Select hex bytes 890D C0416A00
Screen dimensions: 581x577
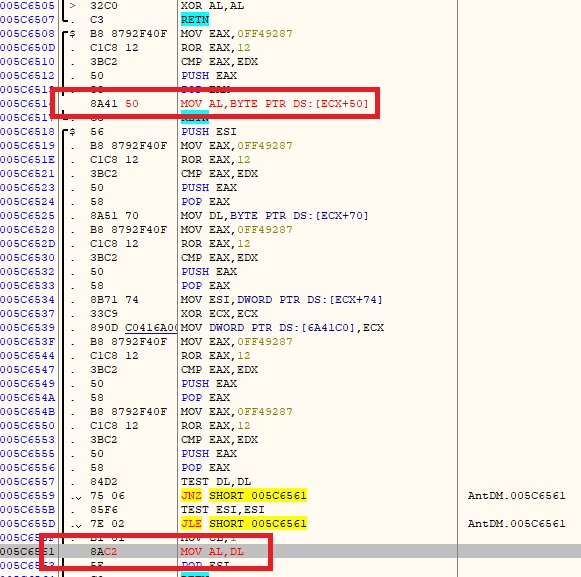tap(133, 328)
